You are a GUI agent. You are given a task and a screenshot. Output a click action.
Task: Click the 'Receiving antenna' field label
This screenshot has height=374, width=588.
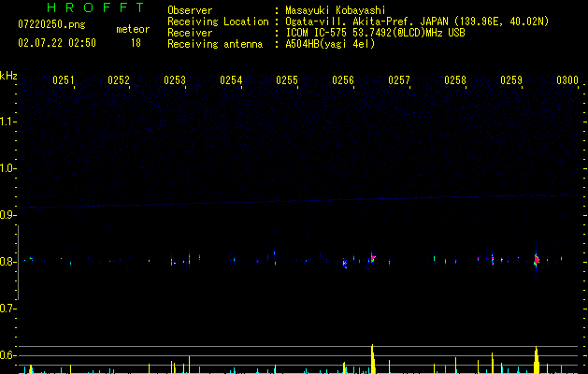click(215, 44)
